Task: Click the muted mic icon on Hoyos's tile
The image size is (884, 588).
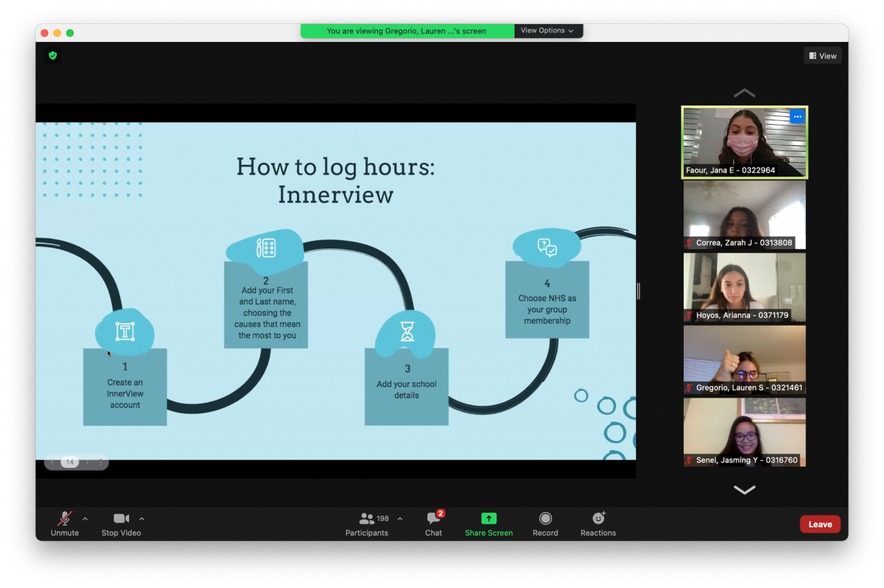Action: tap(689, 315)
